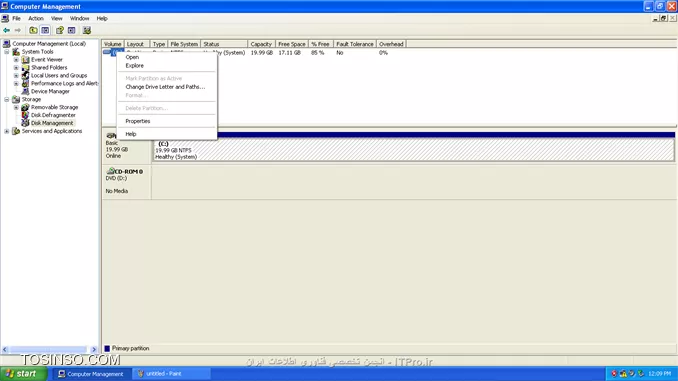Click the Disk Management icon in the tree
This screenshot has height=381, width=678.
[x=26, y=123]
